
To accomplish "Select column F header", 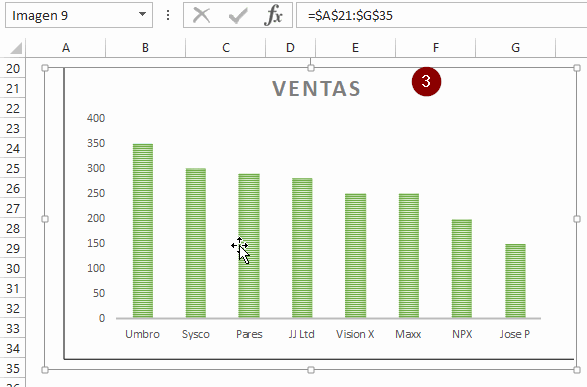I will [x=435, y=48].
